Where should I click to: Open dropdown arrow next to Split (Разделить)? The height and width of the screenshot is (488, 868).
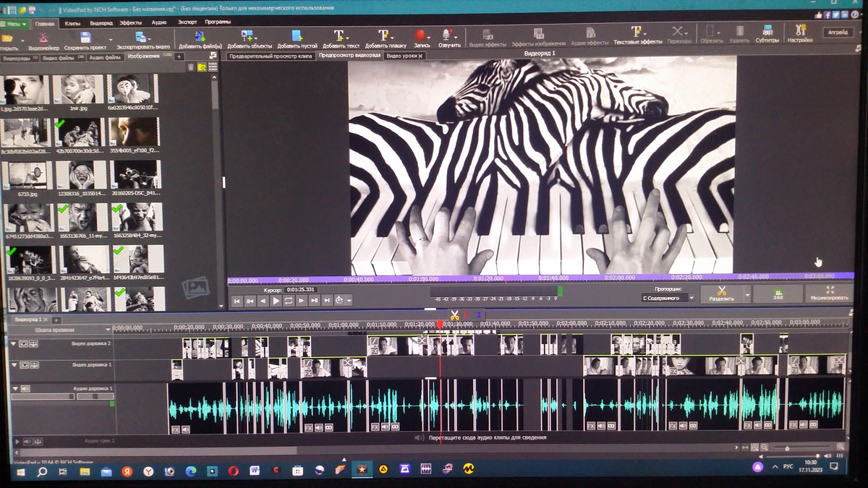tap(747, 296)
